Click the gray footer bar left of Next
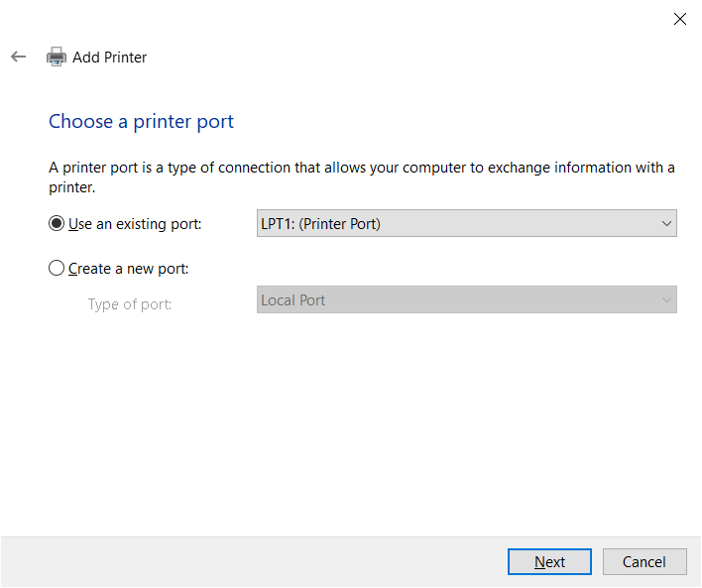Screen dimensions: 702x588 (x=254, y=561)
